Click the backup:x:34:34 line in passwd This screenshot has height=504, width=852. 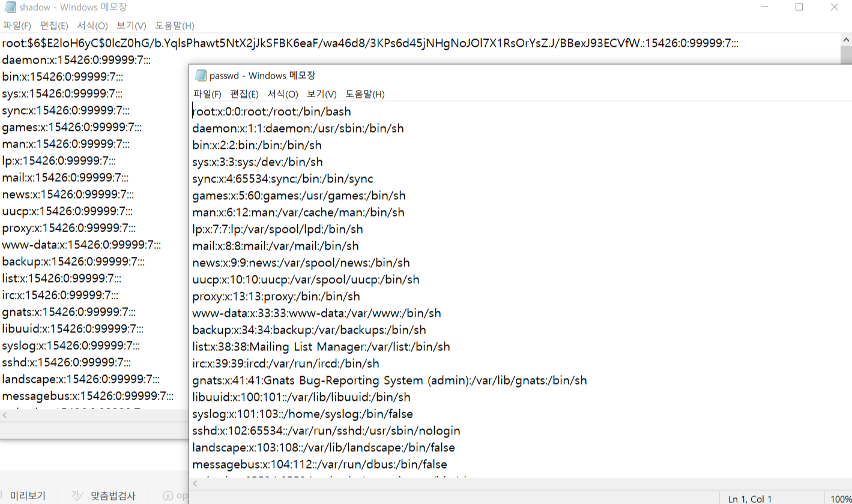(309, 330)
